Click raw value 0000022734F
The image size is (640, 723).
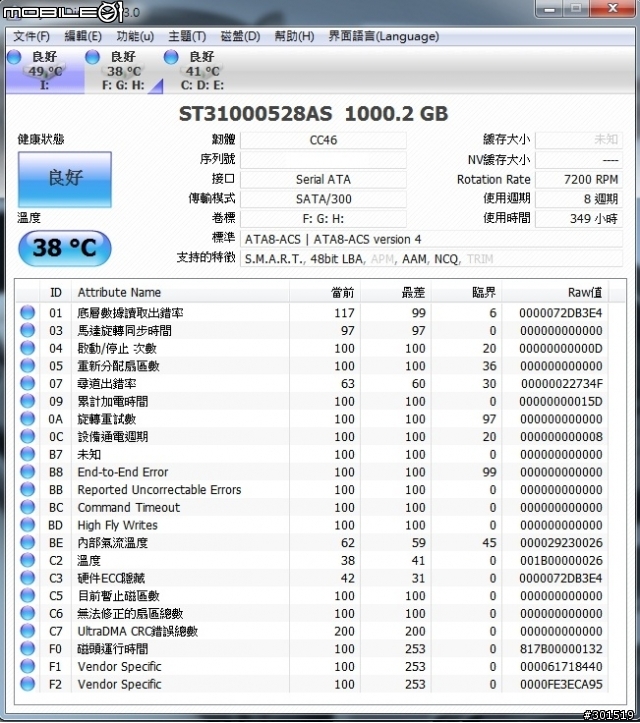tap(562, 384)
